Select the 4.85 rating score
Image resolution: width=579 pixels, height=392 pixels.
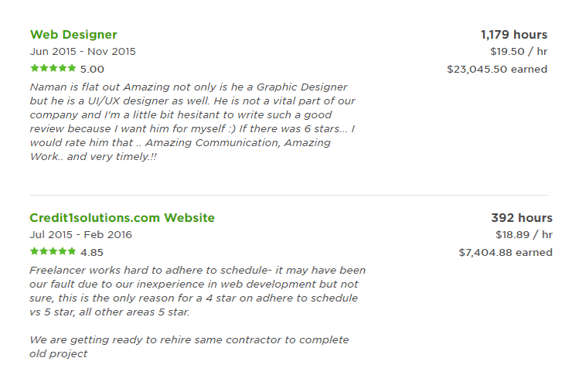click(x=92, y=252)
